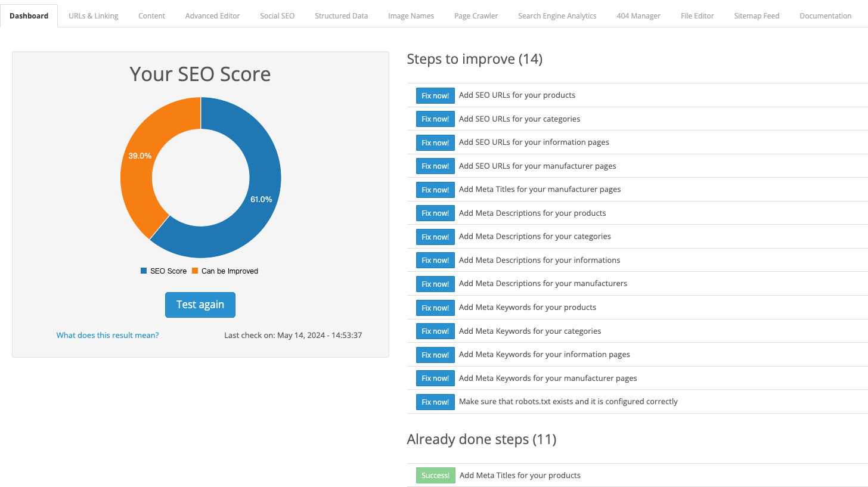Open 'What does this result mean?' link
The image size is (868, 487).
(108, 335)
